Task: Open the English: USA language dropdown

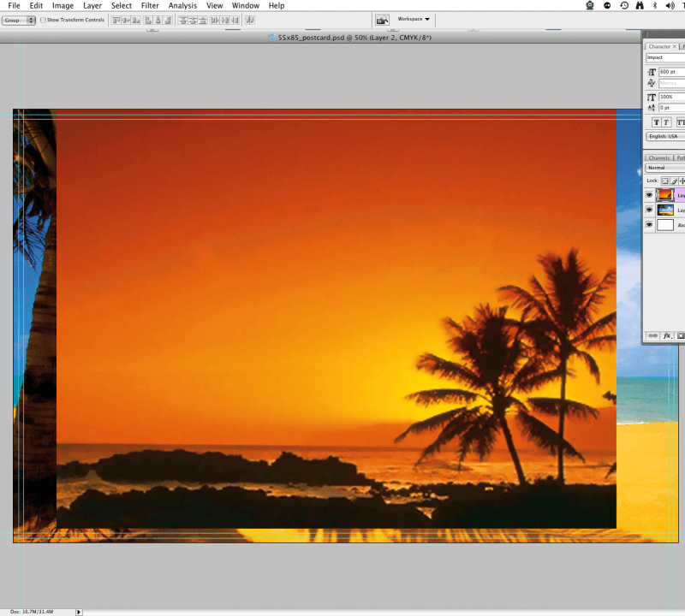Action: [665, 136]
